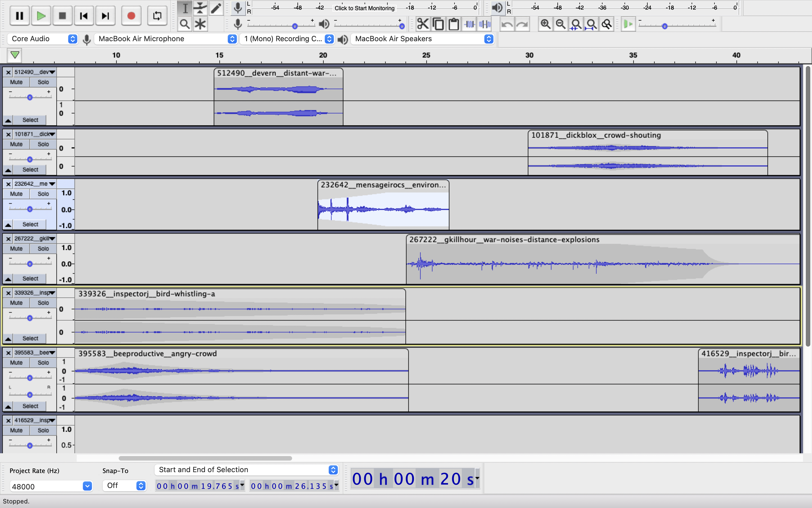
Task: Click Trim audio outside selection icon
Action: (469, 24)
